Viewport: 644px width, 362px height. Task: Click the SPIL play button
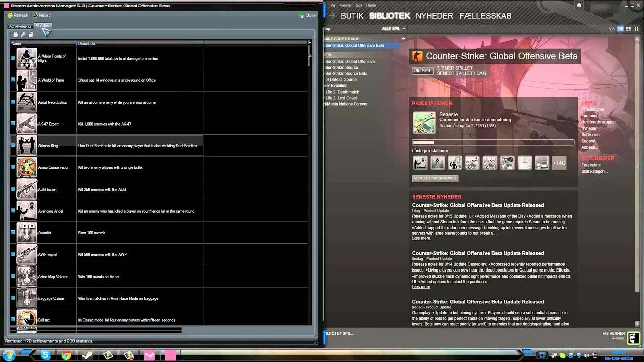point(423,71)
